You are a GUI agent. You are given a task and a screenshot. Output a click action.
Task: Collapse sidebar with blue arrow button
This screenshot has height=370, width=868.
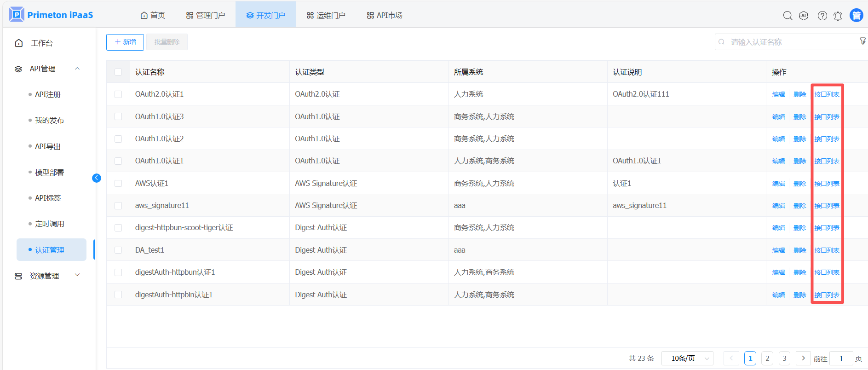pos(97,178)
